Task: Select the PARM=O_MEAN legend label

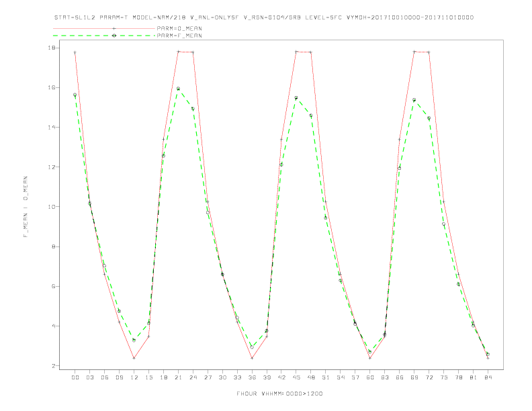Action: [179, 28]
